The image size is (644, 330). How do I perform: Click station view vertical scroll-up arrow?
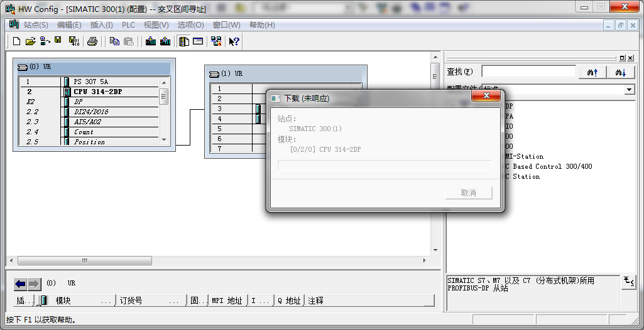pos(435,57)
